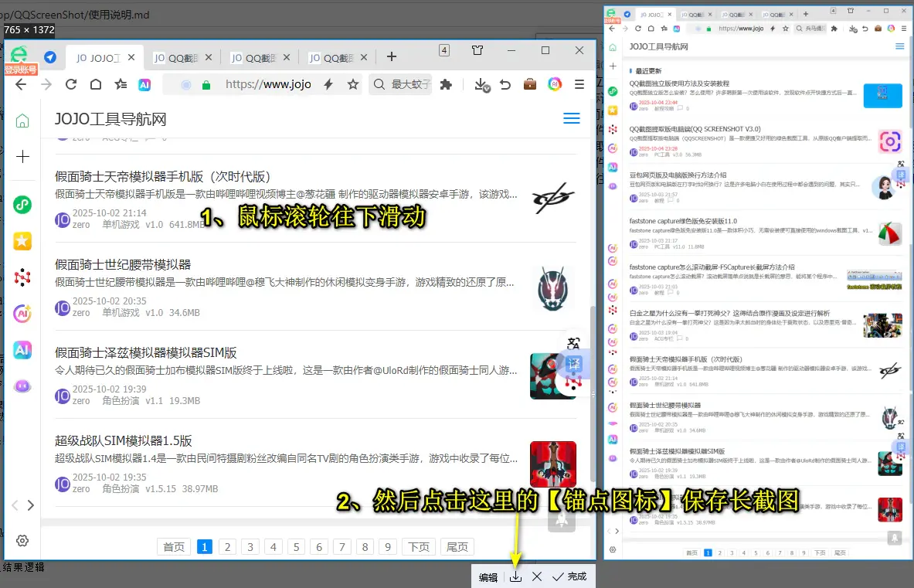Click the 下页 next page link
914x588 pixels.
[x=418, y=547]
